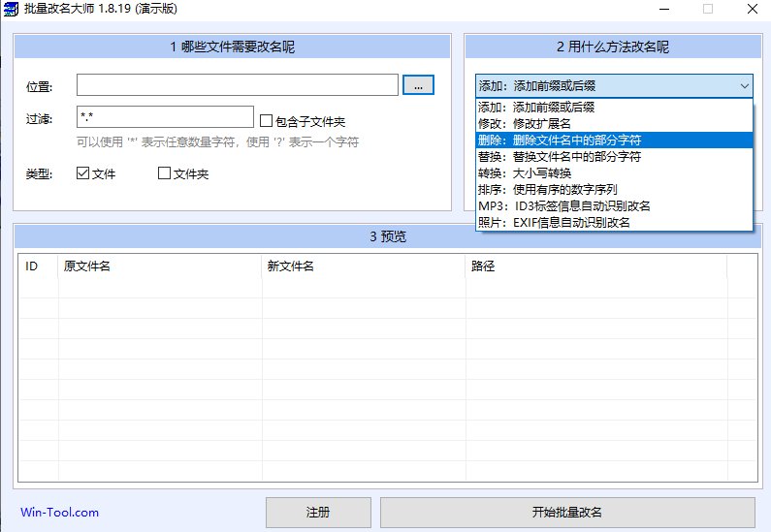Collapse the rename method dropdown arrow

pyautogui.click(x=745, y=86)
